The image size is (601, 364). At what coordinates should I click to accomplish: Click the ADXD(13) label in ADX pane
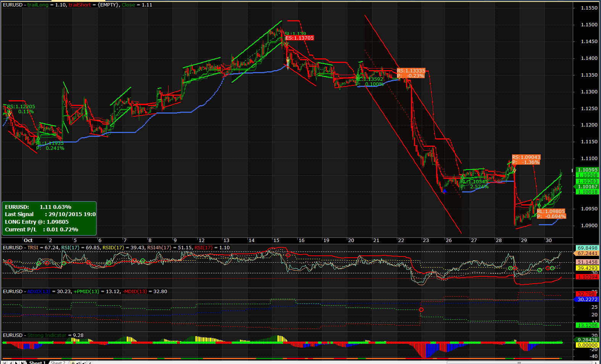pyautogui.click(x=39, y=292)
